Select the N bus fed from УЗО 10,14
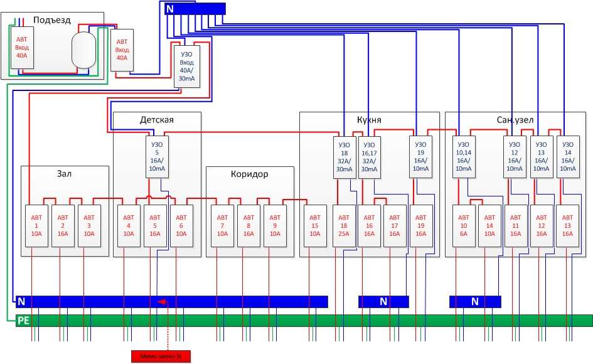Viewport: 593px width, 364px height. click(x=475, y=302)
